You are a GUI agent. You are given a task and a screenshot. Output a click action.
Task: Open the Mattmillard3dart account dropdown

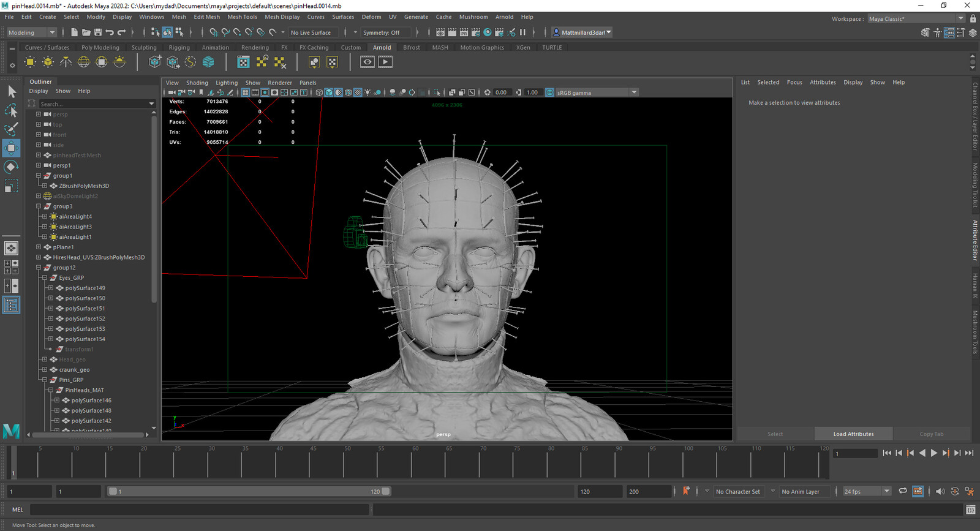point(582,32)
